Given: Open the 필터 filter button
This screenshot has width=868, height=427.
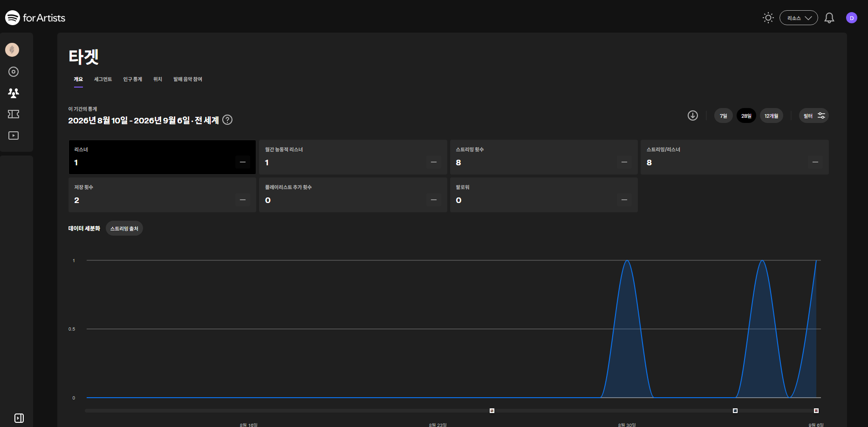Looking at the screenshot, I should pyautogui.click(x=814, y=116).
